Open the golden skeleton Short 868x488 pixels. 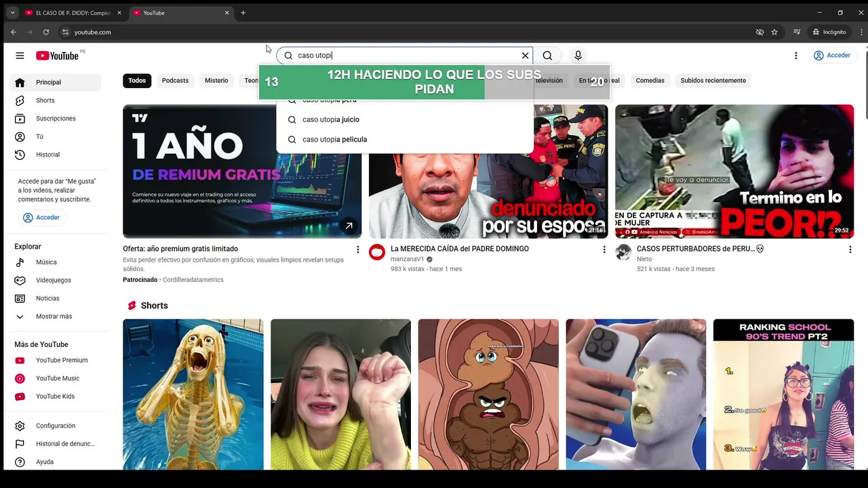tap(193, 394)
